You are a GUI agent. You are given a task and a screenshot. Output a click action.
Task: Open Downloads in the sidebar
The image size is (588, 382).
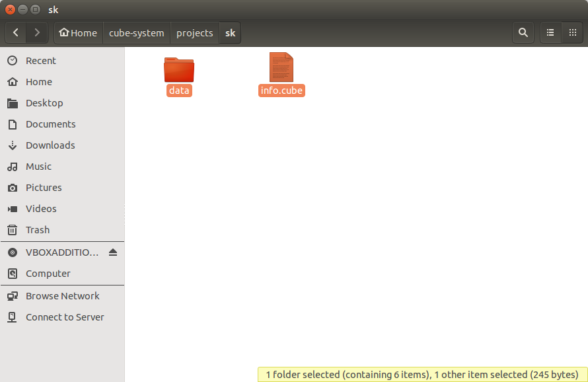coord(62,145)
